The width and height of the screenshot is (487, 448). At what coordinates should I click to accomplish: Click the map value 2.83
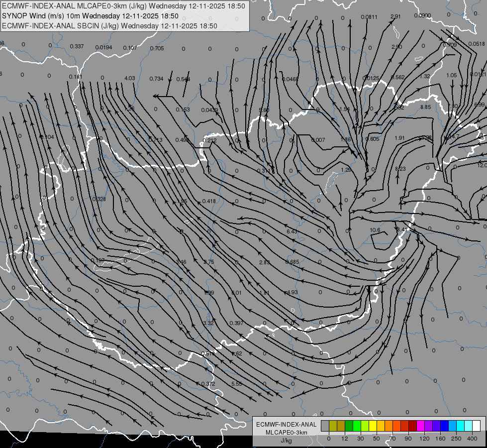click(264, 262)
